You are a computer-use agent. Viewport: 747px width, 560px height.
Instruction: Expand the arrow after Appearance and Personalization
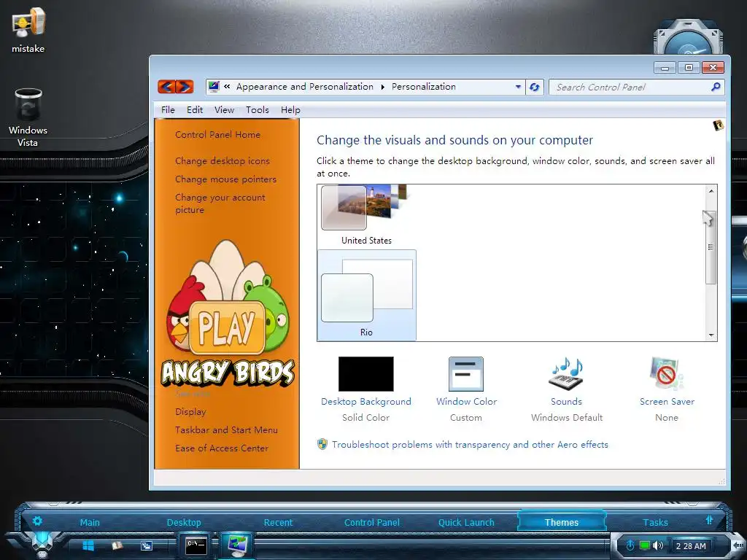click(382, 87)
